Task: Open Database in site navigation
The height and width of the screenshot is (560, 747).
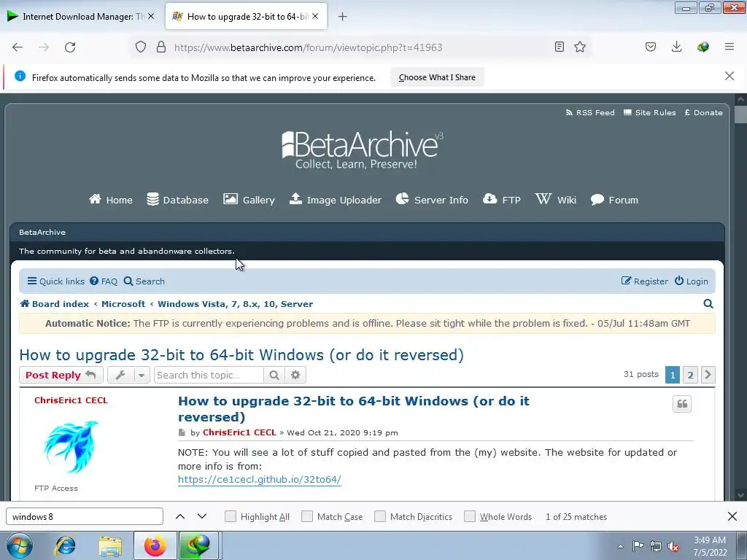Action: tap(177, 200)
